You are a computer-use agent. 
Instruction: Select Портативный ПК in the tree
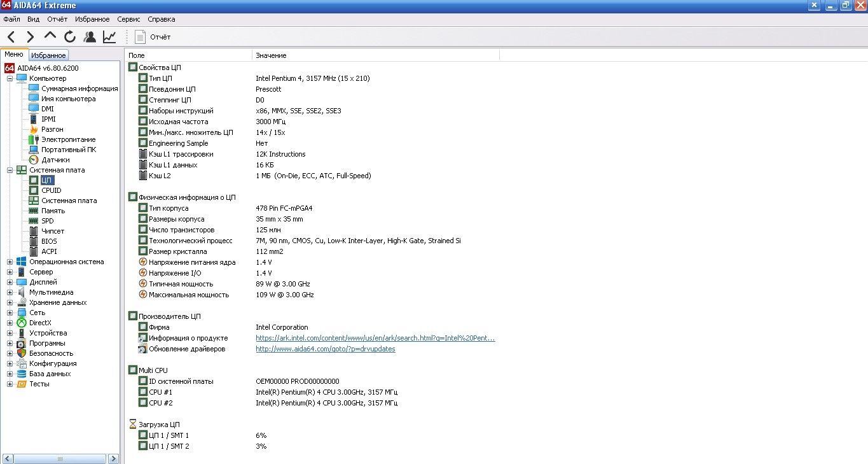pyautogui.click(x=69, y=150)
